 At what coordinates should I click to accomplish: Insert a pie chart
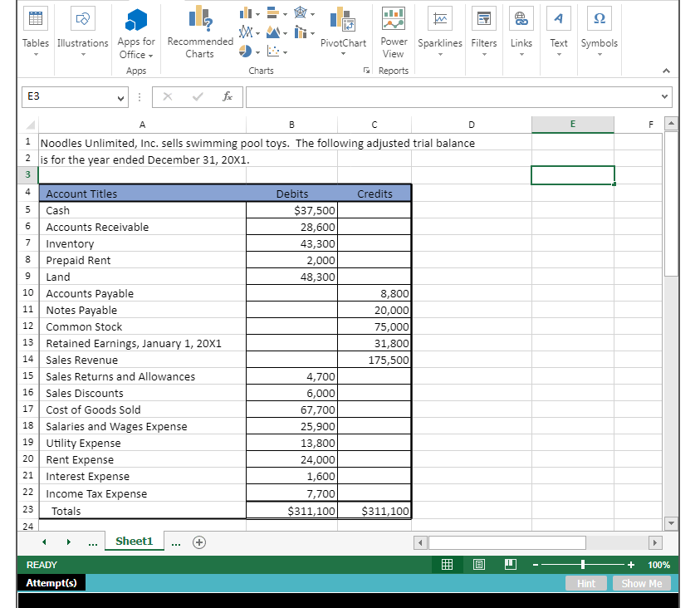point(245,50)
